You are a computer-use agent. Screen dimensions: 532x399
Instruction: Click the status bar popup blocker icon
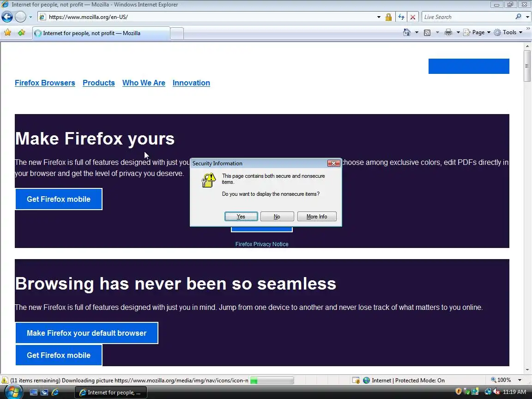click(x=356, y=381)
